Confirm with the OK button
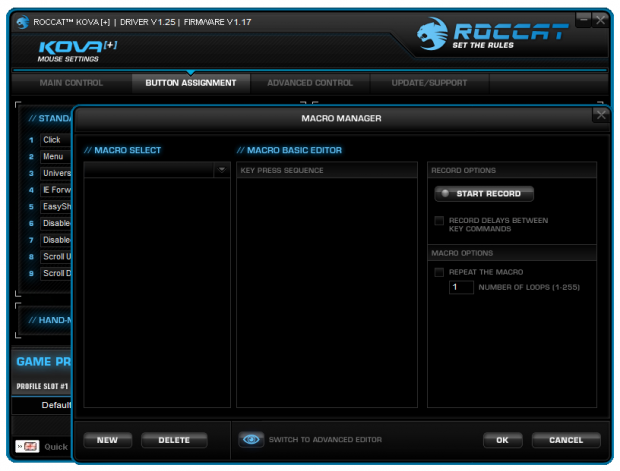The width and height of the screenshot is (620, 471). (x=503, y=440)
